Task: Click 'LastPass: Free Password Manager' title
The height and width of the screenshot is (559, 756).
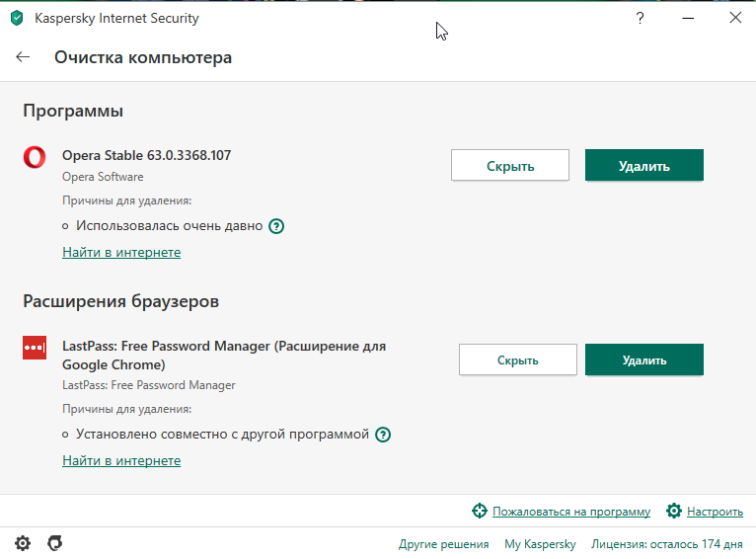Action: (x=224, y=355)
